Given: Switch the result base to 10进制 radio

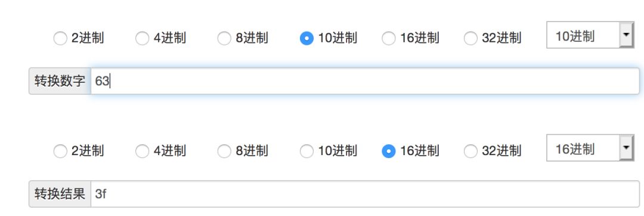Looking at the screenshot, I should tap(306, 151).
